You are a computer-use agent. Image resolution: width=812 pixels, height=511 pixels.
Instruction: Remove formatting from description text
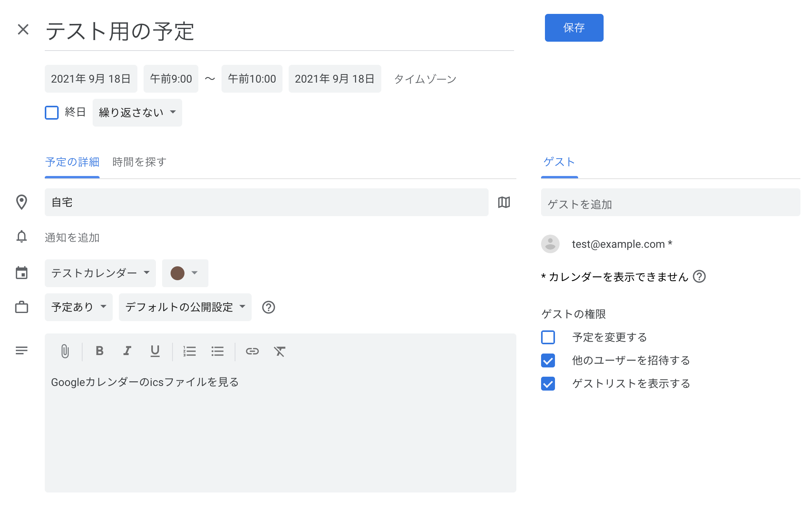pos(279,351)
